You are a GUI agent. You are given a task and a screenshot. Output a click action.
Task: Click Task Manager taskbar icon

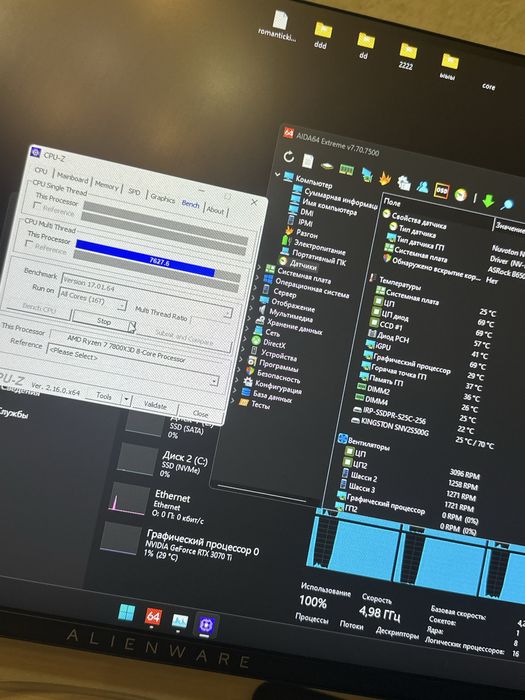179,621
